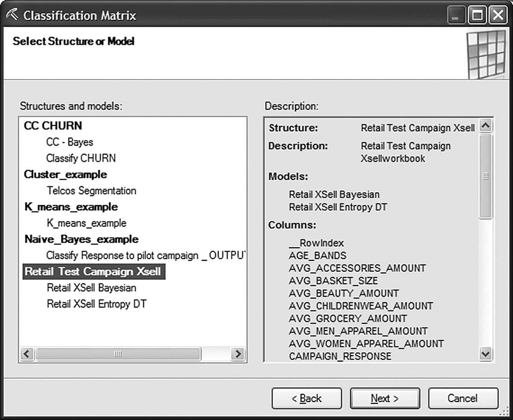
Task: Click the AVG_CHILDRENWEAR_AMOUNT column entry
Action: click(x=361, y=306)
